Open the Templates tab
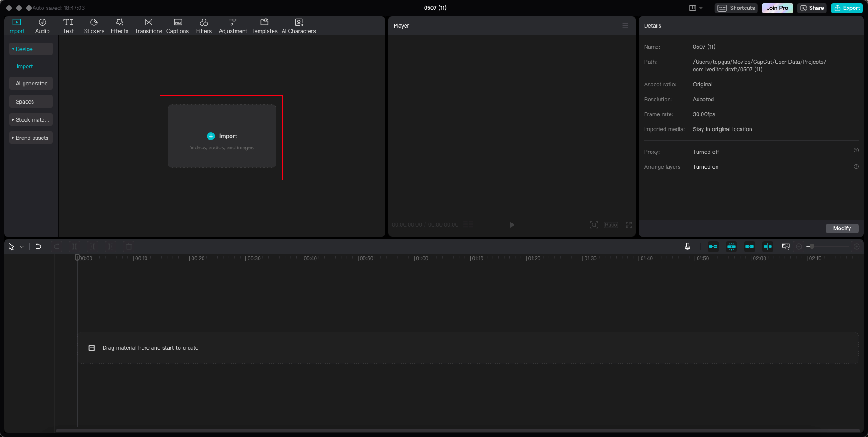868x437 pixels. click(264, 26)
